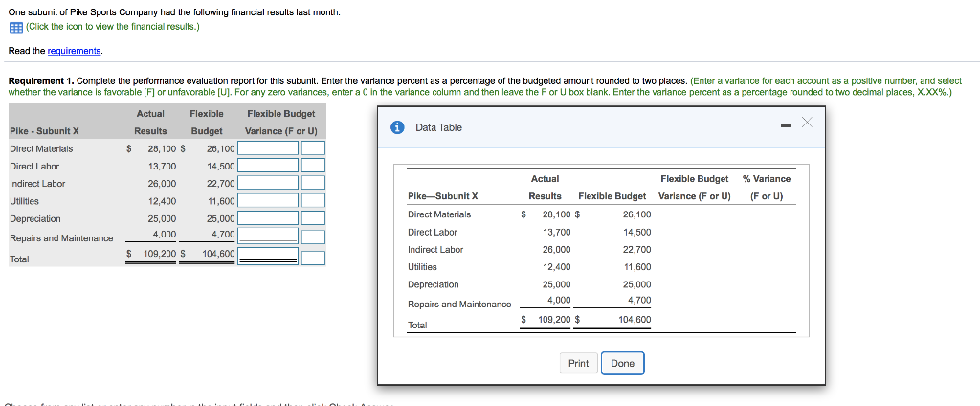980x406 pixels.
Task: Open the requirements link
Action: pos(75,51)
